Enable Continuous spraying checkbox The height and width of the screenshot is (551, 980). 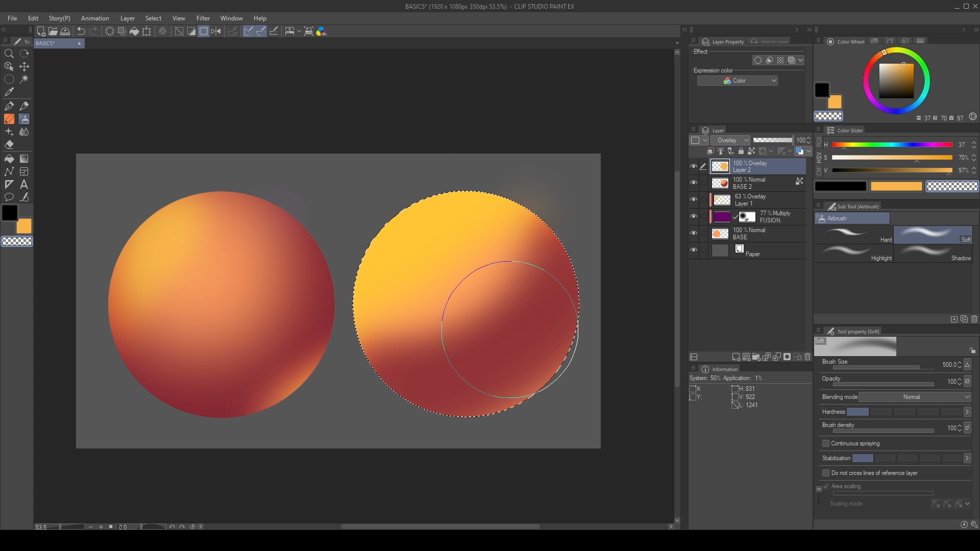tap(826, 443)
